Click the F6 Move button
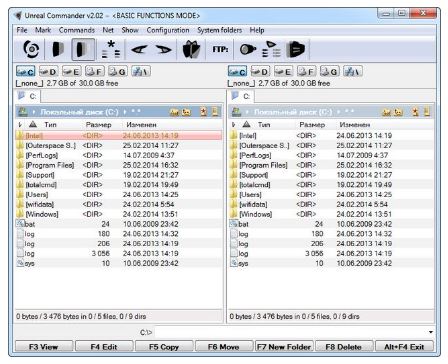This screenshot has width=448, height=364. tap(224, 347)
